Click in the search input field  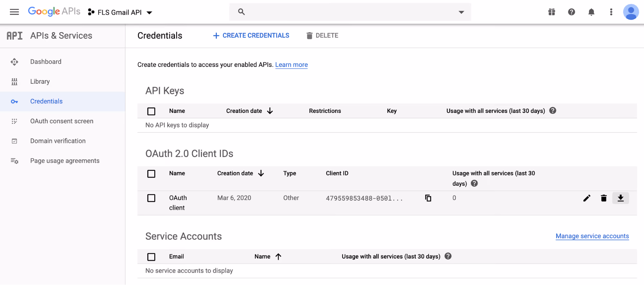pyautogui.click(x=350, y=12)
